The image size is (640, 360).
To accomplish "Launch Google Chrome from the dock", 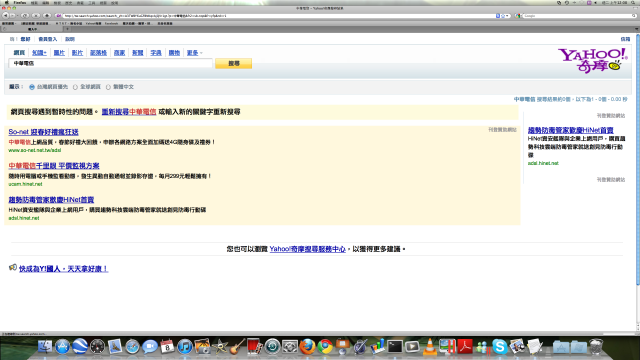I will click(x=325, y=347).
